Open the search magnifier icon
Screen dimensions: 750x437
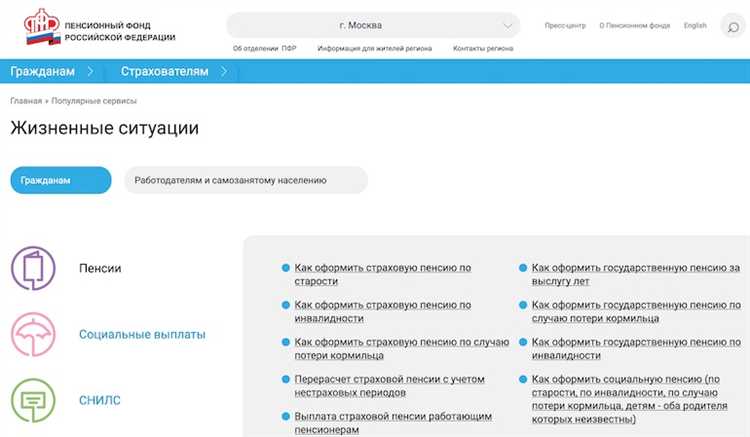point(733,26)
